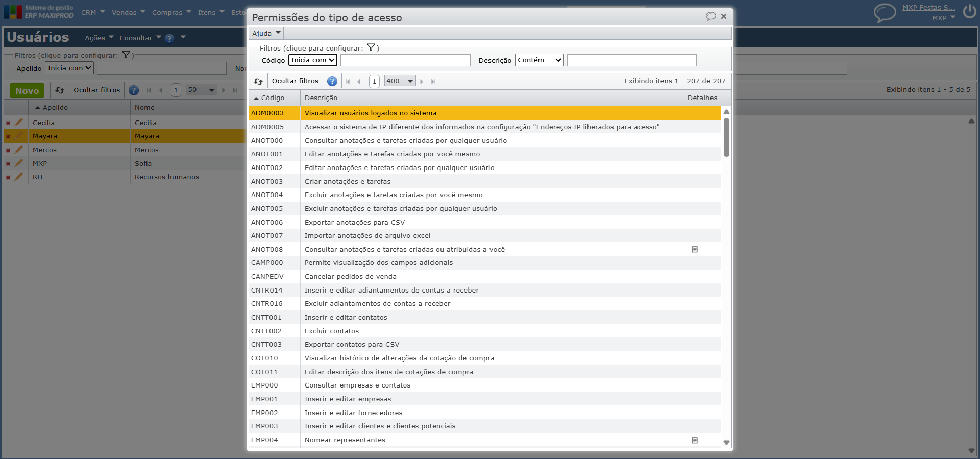Click the red delete icon for RH user
The width and height of the screenshot is (980, 459).
coord(8,177)
